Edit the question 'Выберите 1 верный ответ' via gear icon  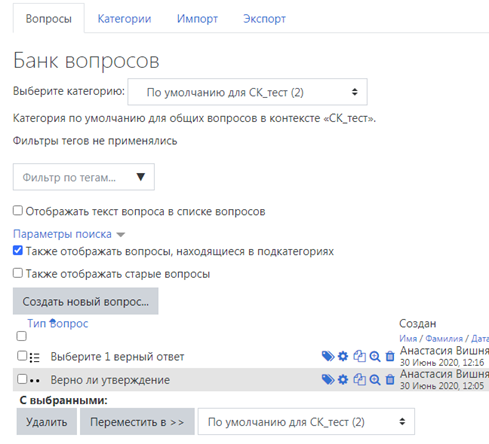pyautogui.click(x=343, y=356)
